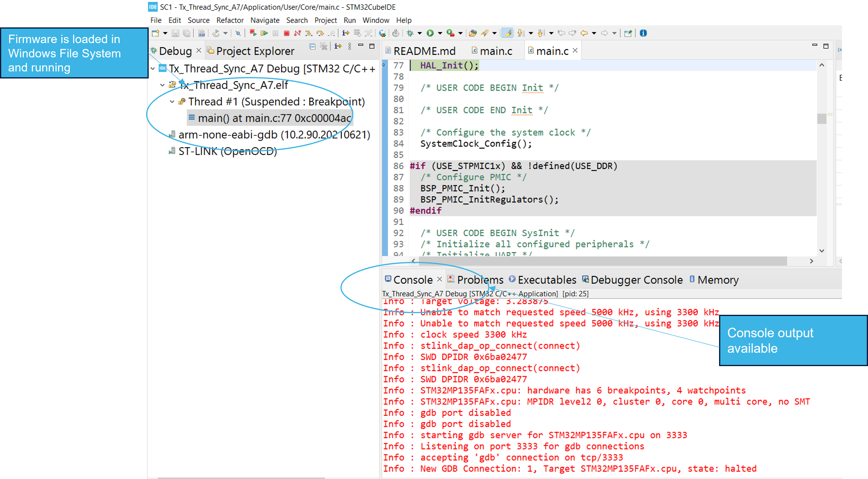
Task: Click the Save All icon
Action: point(186,33)
